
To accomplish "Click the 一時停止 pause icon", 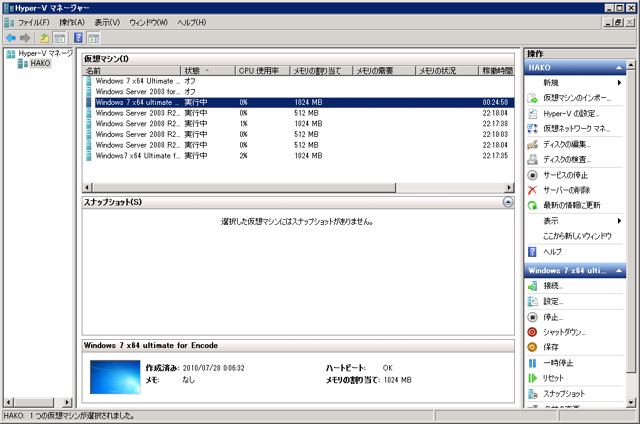I will coord(532,363).
